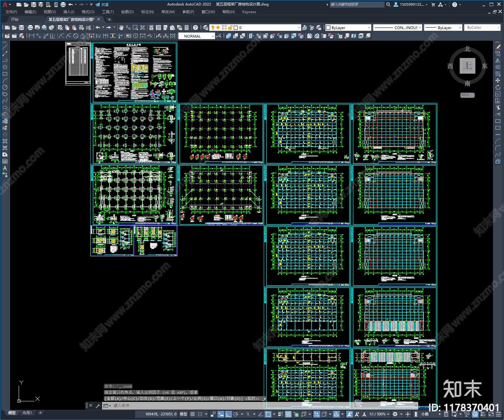Screen dimensions: 504x420
Task: Select the Circle tool in left toolbar
Action: click(5, 88)
